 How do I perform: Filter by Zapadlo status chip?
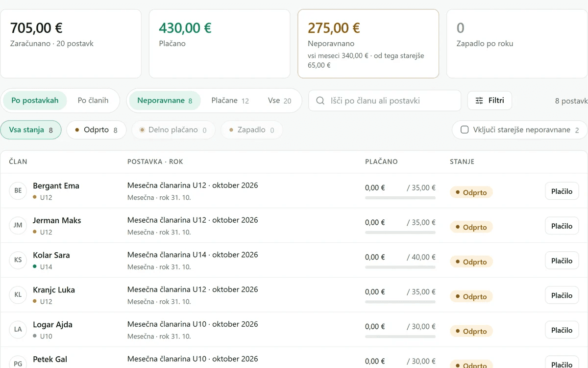click(252, 130)
